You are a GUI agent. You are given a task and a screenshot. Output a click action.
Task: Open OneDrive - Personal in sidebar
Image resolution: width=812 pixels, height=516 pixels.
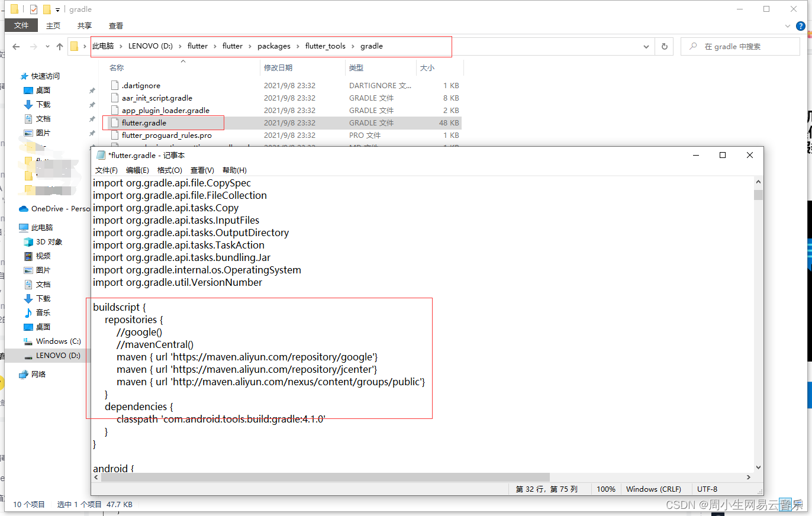54,209
